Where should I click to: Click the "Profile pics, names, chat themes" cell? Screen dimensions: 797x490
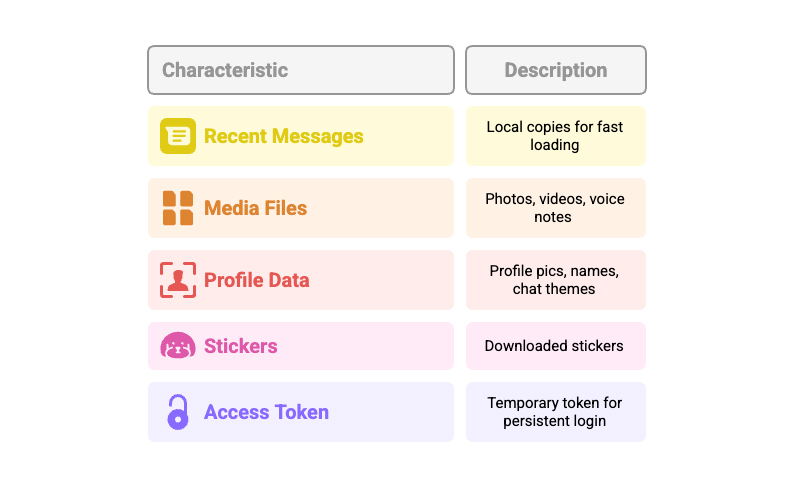[555, 280]
